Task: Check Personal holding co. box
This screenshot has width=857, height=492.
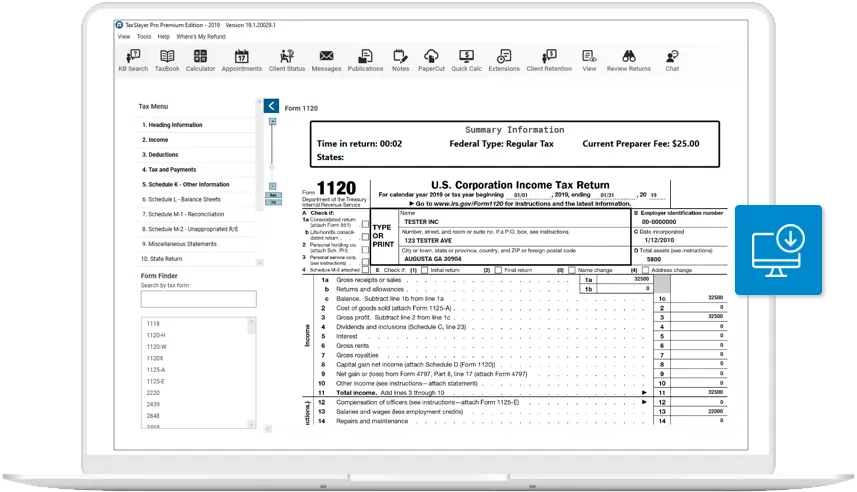Action: [365, 249]
